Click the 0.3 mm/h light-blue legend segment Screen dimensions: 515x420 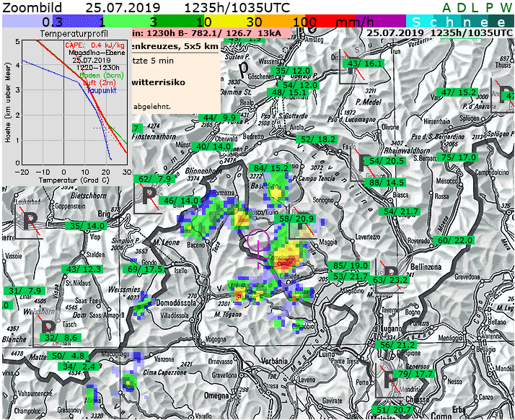tap(27, 21)
